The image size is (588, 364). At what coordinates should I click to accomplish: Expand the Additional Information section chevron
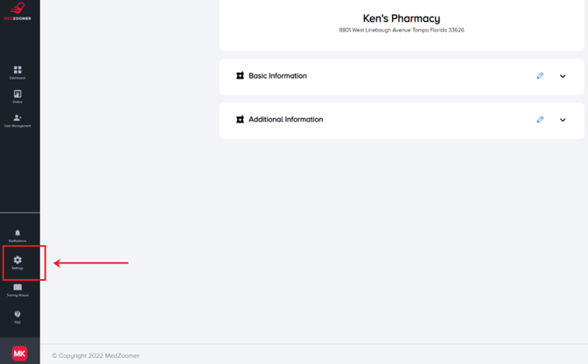coord(563,120)
